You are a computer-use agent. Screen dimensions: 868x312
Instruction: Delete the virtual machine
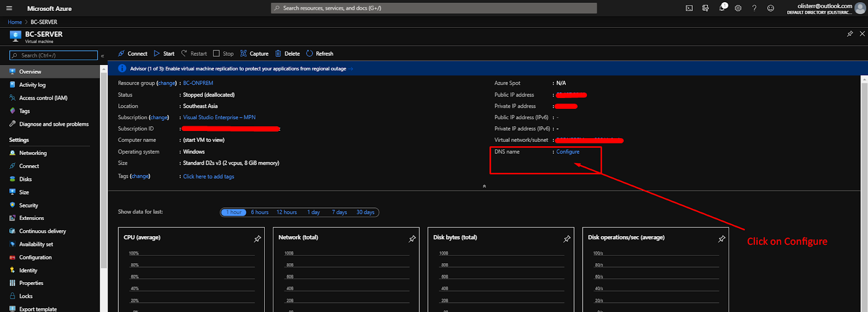tap(288, 54)
